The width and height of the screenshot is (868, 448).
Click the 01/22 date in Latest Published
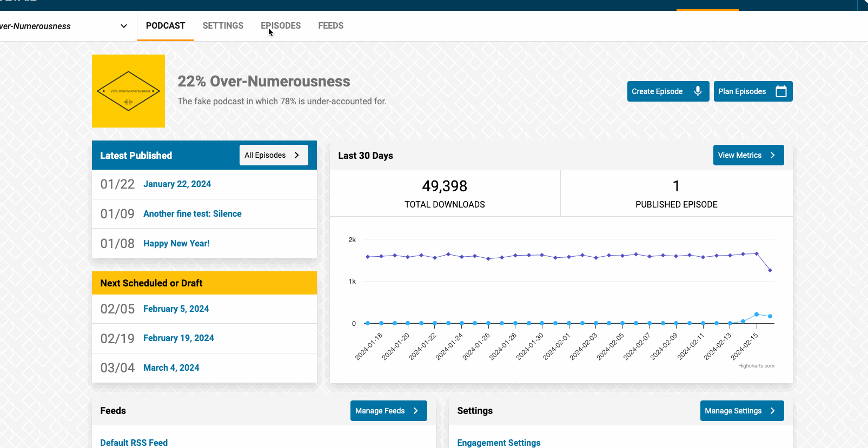[x=117, y=184]
